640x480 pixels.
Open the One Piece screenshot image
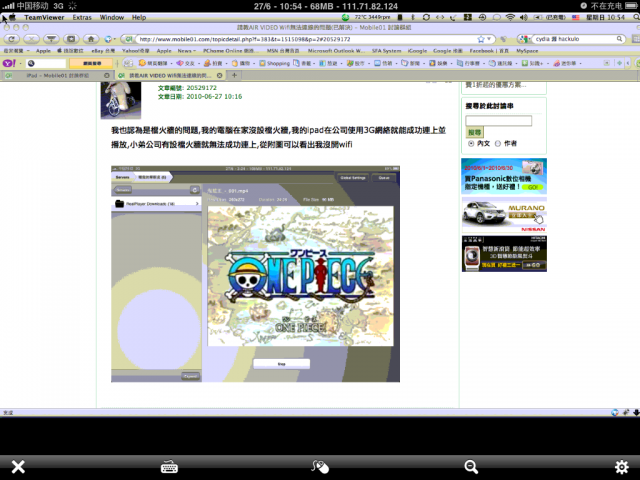click(256, 274)
